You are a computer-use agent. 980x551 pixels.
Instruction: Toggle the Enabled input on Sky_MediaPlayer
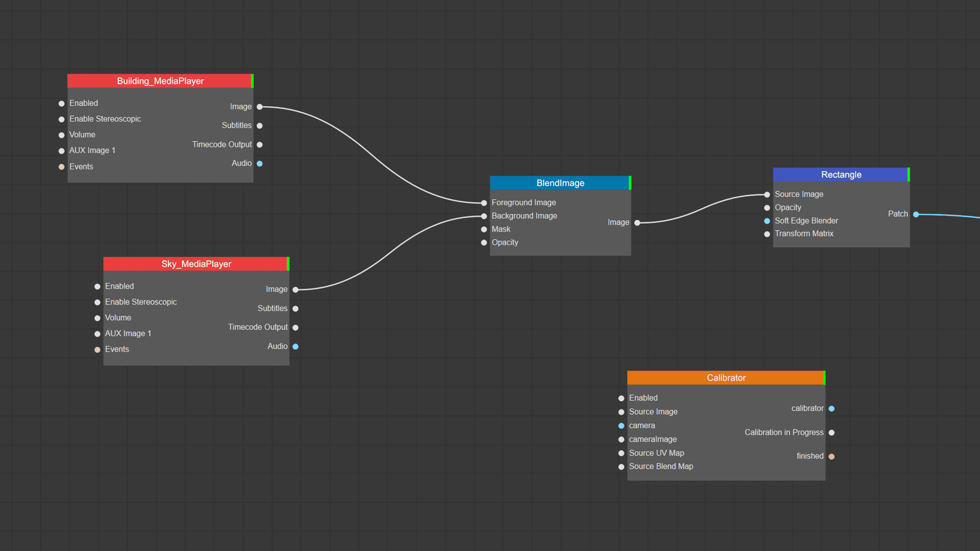coord(97,286)
